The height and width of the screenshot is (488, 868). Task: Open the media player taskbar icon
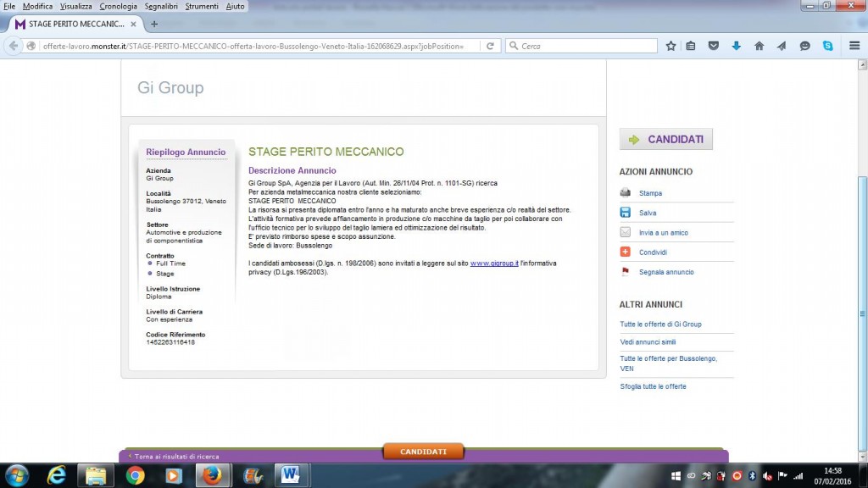click(173, 476)
